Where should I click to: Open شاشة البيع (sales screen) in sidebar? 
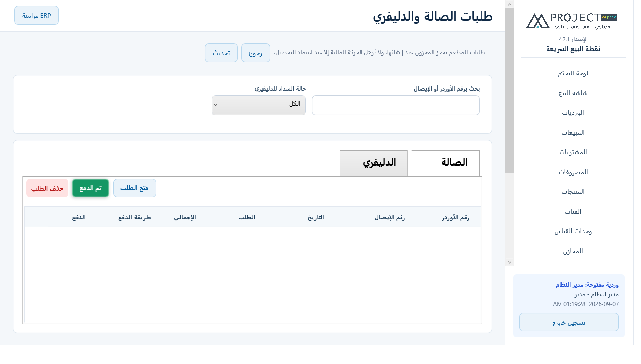click(x=573, y=93)
